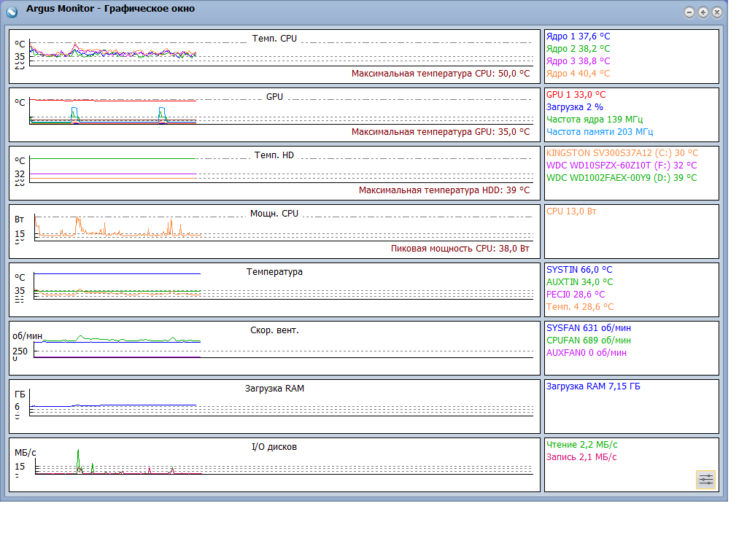Minimize the Argus Monitor graph window
747x560 pixels.
[689, 12]
